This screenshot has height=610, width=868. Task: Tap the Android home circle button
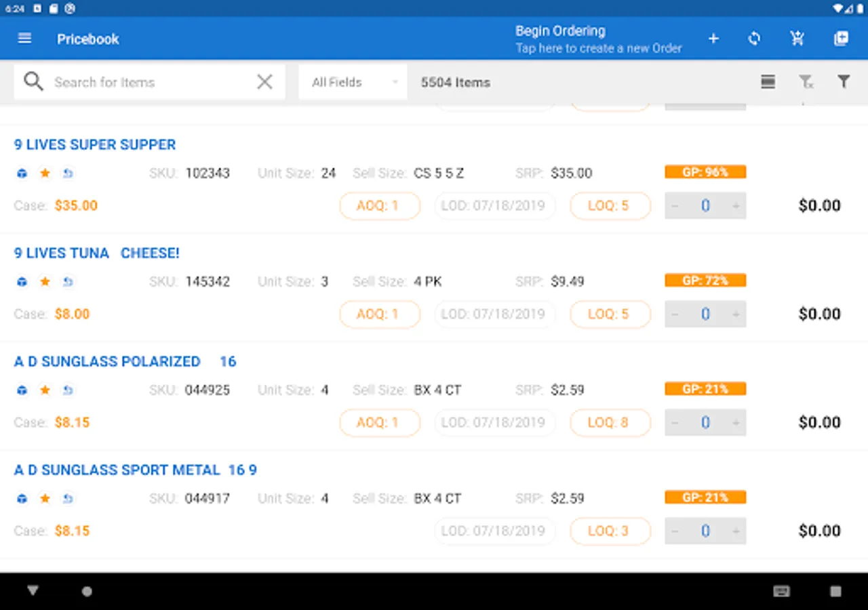[87, 591]
